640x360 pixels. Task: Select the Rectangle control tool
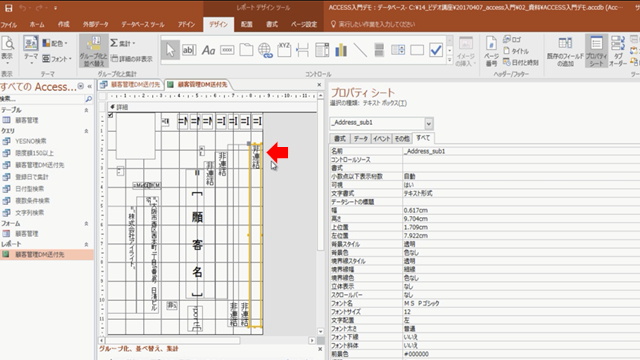pos(417,50)
